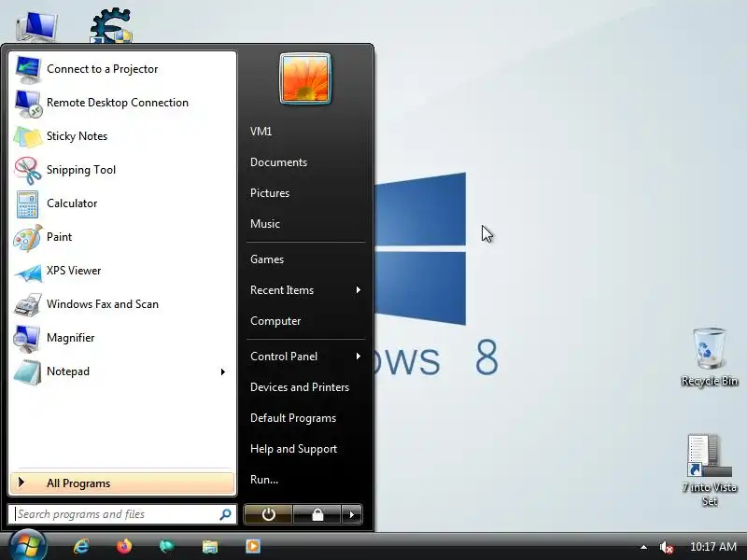Open All Programs list
Image resolution: width=747 pixels, height=560 pixels.
122,483
